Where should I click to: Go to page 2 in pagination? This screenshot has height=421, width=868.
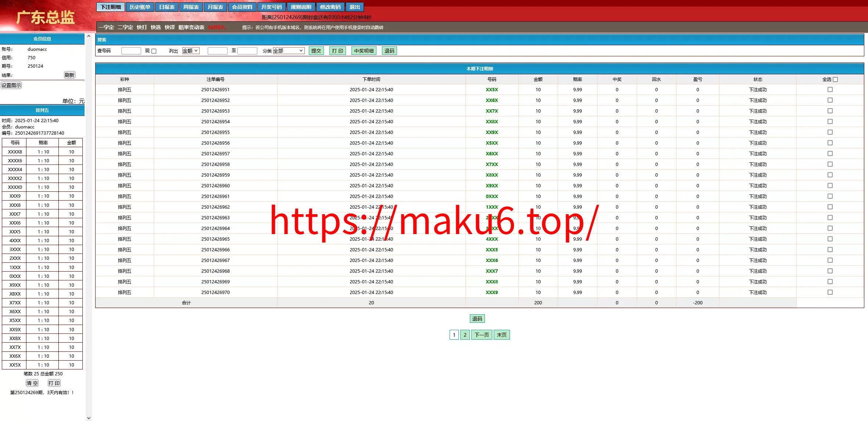click(x=465, y=335)
